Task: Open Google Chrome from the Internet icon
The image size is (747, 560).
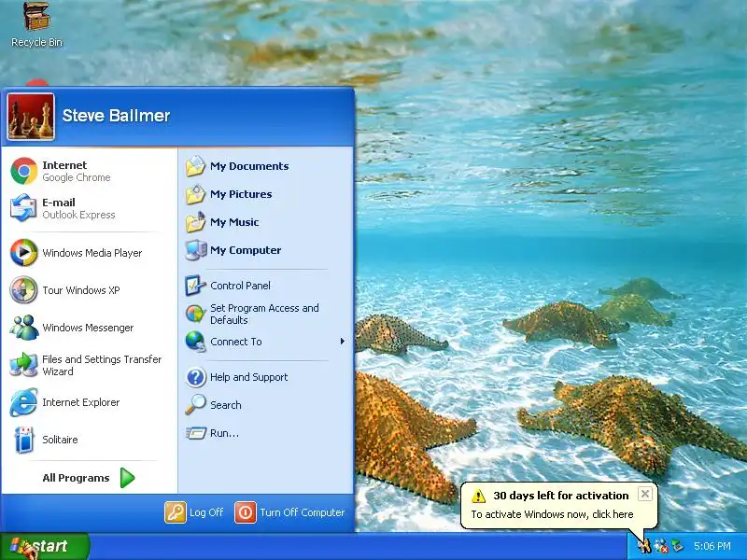Action: [x=24, y=171]
